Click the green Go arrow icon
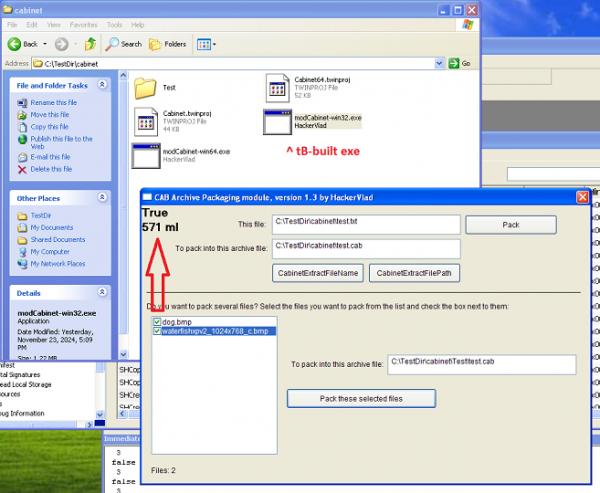Viewport: 600px width, 493px height. 454,63
